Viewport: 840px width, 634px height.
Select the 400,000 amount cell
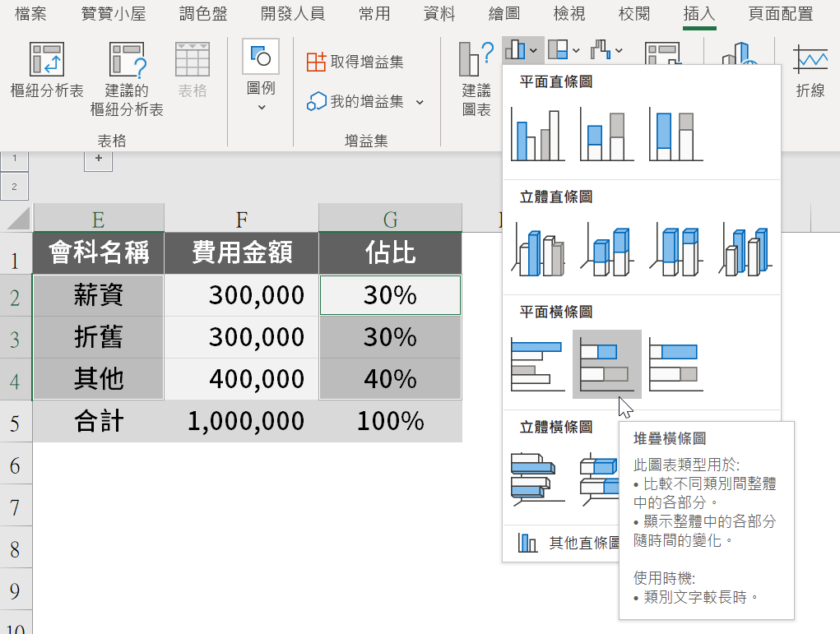(242, 378)
